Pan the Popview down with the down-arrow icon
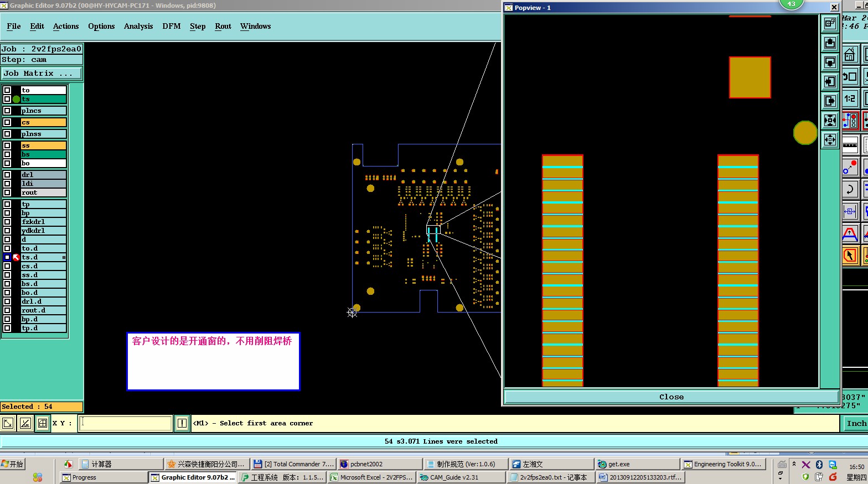Image resolution: width=868 pixels, height=484 pixels. [830, 62]
